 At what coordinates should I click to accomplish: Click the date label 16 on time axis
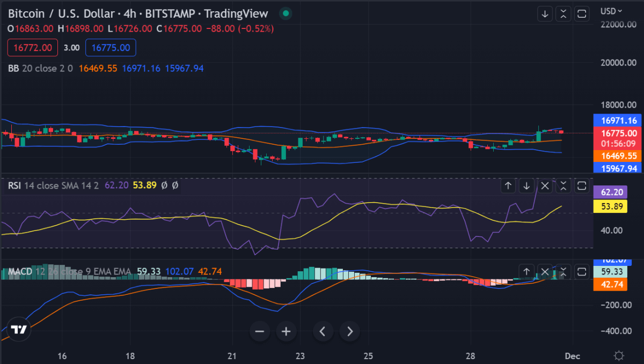coord(62,356)
